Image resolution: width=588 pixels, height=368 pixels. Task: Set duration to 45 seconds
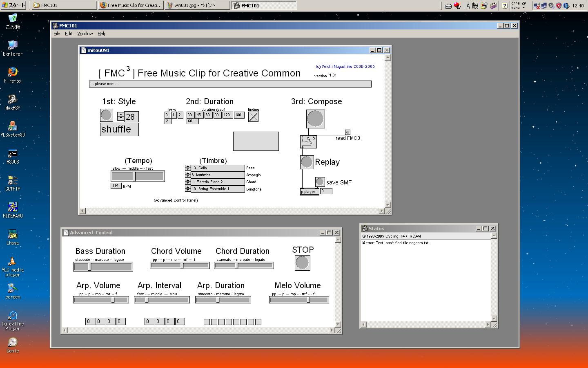[x=199, y=115]
